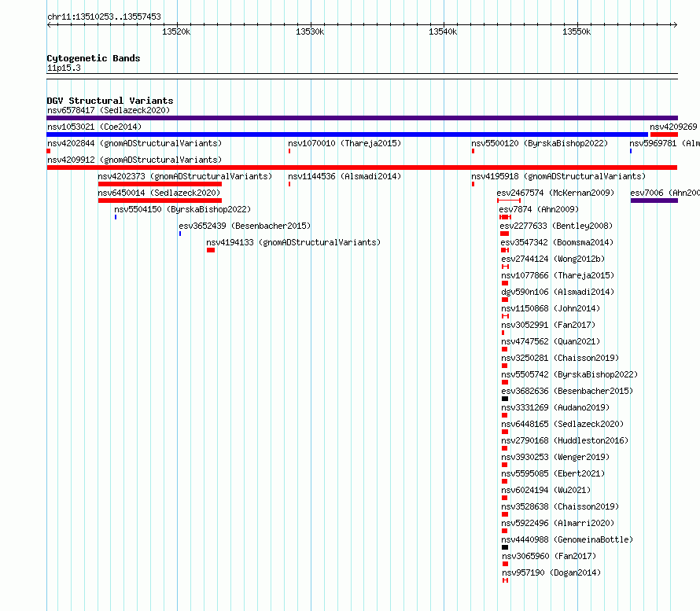
Task: Select nsv3331269 (Audano2019) label
Action: click(x=555, y=407)
